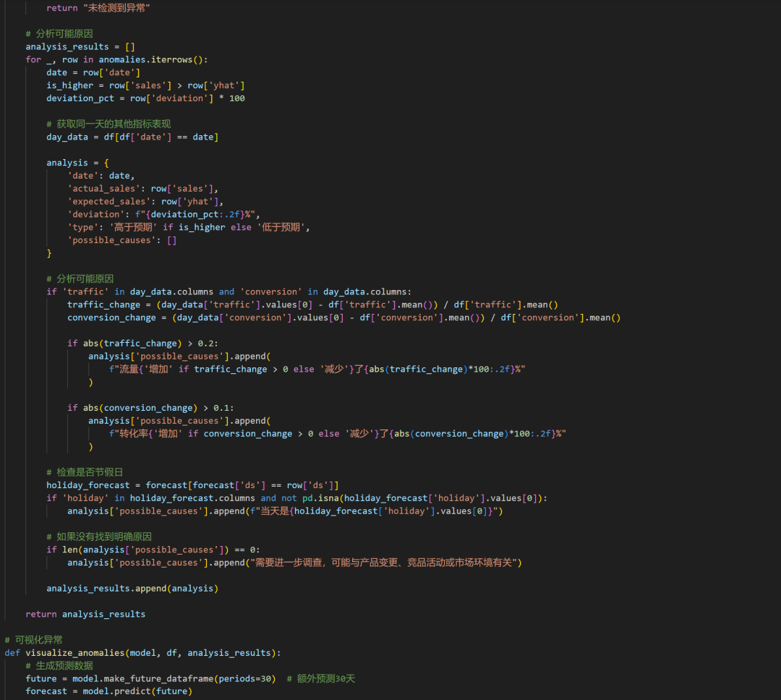This screenshot has width=781, height=700.
Task: Click the f-string starting with '流量'
Action: tap(317, 370)
